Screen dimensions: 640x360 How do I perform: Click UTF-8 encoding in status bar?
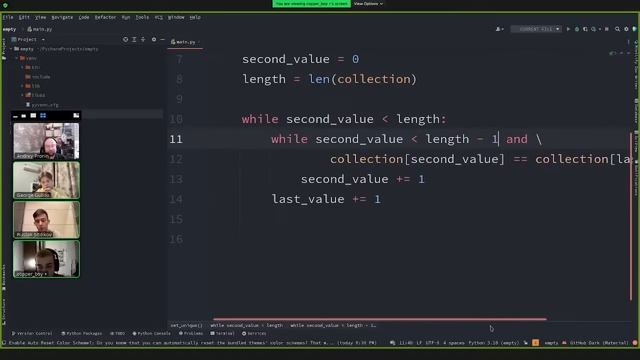tap(432, 343)
